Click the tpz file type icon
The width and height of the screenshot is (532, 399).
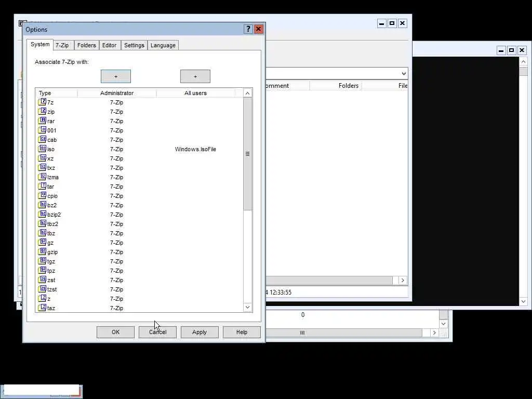coord(42,270)
